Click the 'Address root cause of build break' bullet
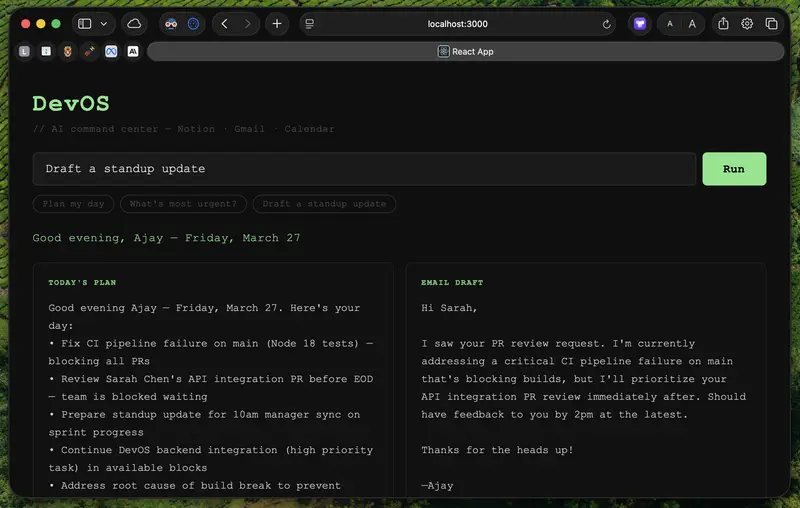This screenshot has height=508, width=800. pos(195,486)
